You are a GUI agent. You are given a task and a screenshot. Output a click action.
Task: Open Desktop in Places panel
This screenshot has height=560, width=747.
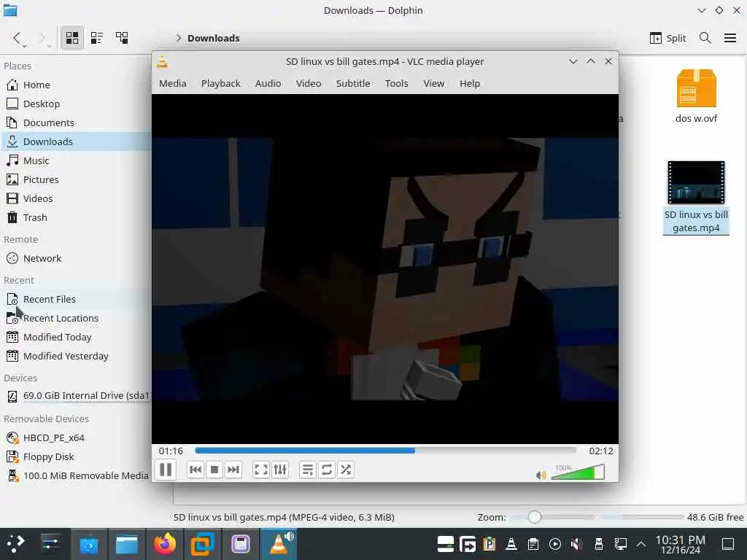(76, 104)
